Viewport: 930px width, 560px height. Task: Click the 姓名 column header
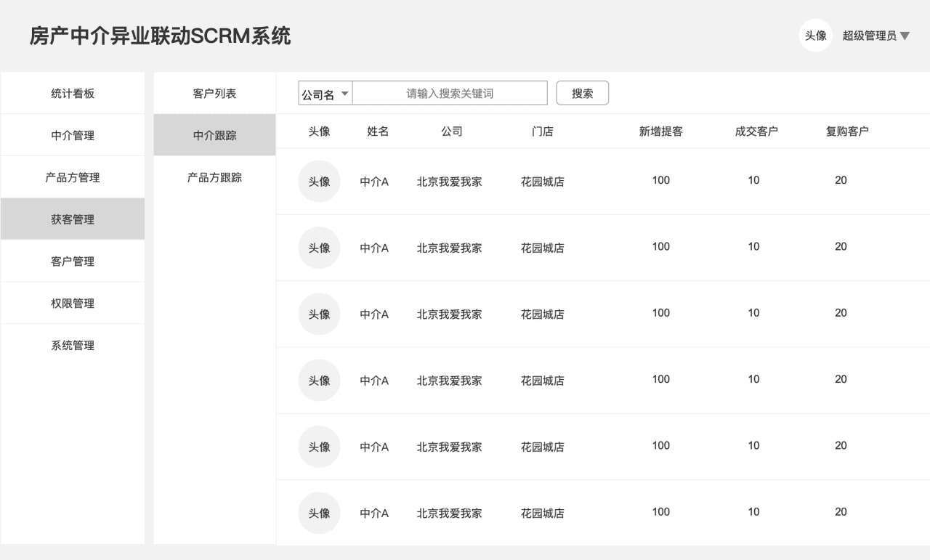click(378, 131)
